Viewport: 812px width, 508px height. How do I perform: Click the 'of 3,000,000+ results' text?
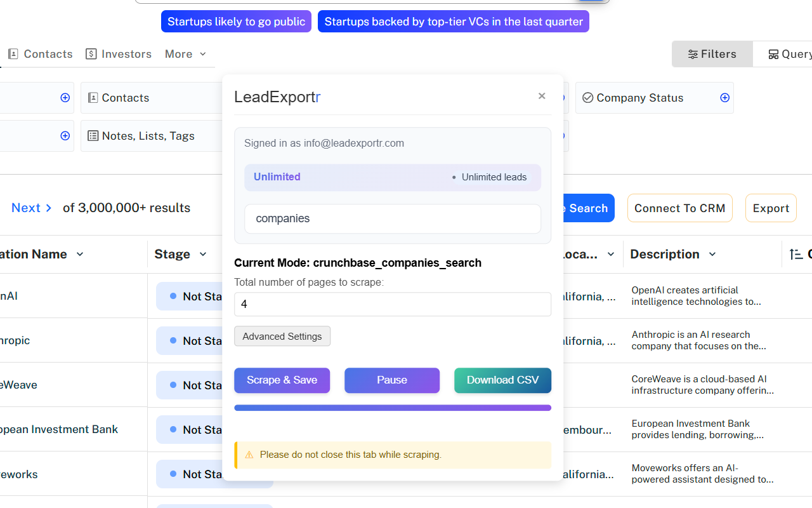[x=126, y=208]
